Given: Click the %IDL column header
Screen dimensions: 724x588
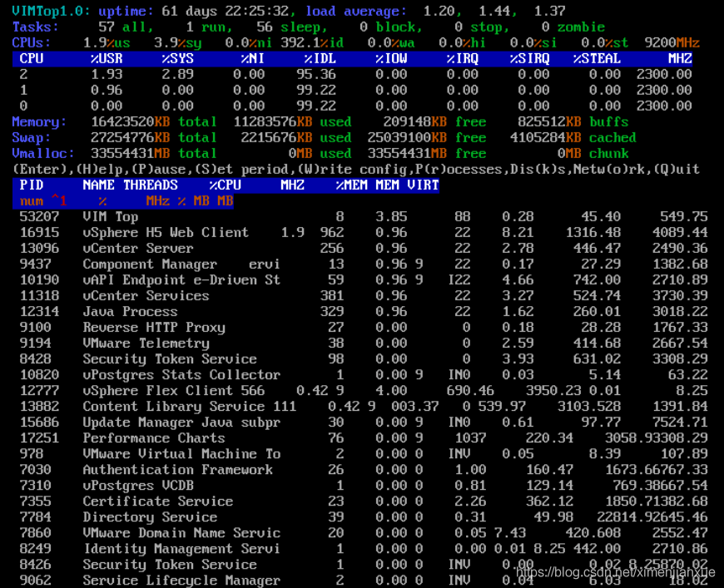Looking at the screenshot, I should 320,58.
